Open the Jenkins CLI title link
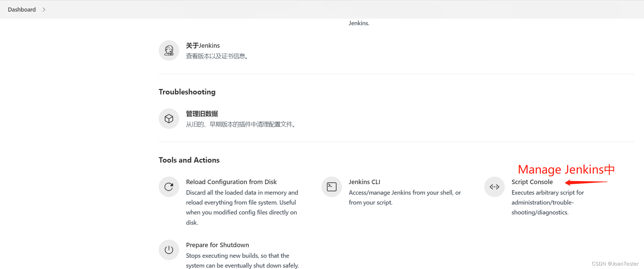Viewport: 644px width, 269px height. (364, 182)
